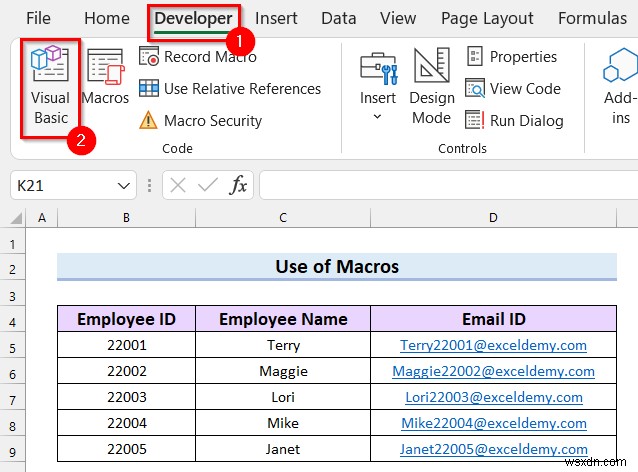This screenshot has height=472, width=638.
Task: Open link Janet22005@exceldemy.com
Action: 494,449
